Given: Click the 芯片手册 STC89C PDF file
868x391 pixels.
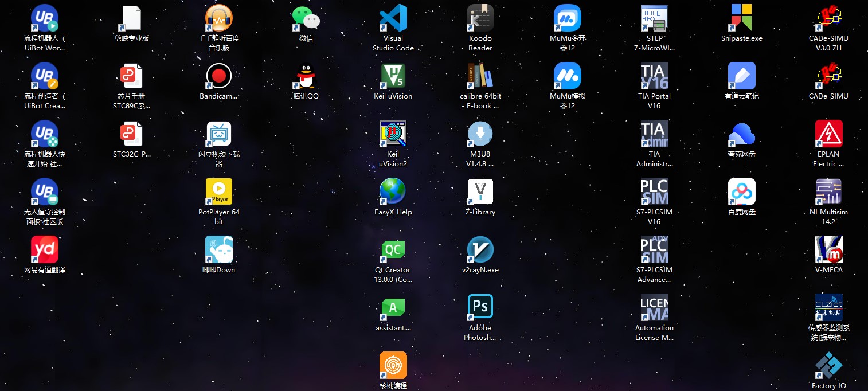Looking at the screenshot, I should click(132, 76).
